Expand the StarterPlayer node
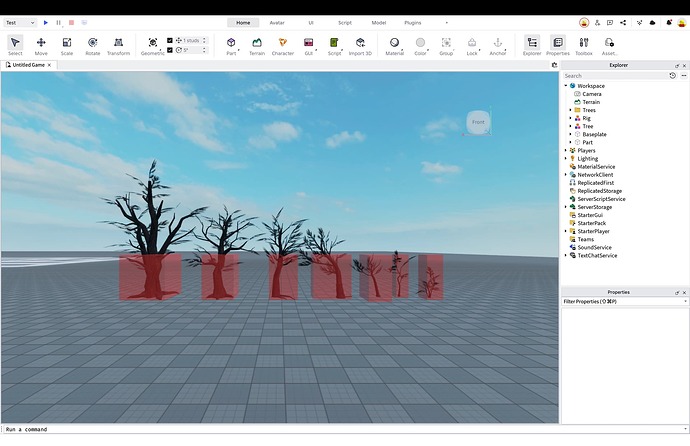 (566, 231)
